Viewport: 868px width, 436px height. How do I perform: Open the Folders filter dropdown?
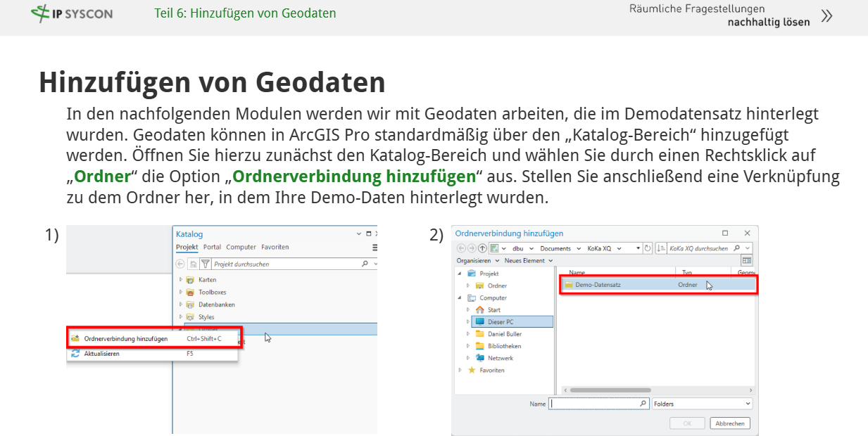point(702,404)
